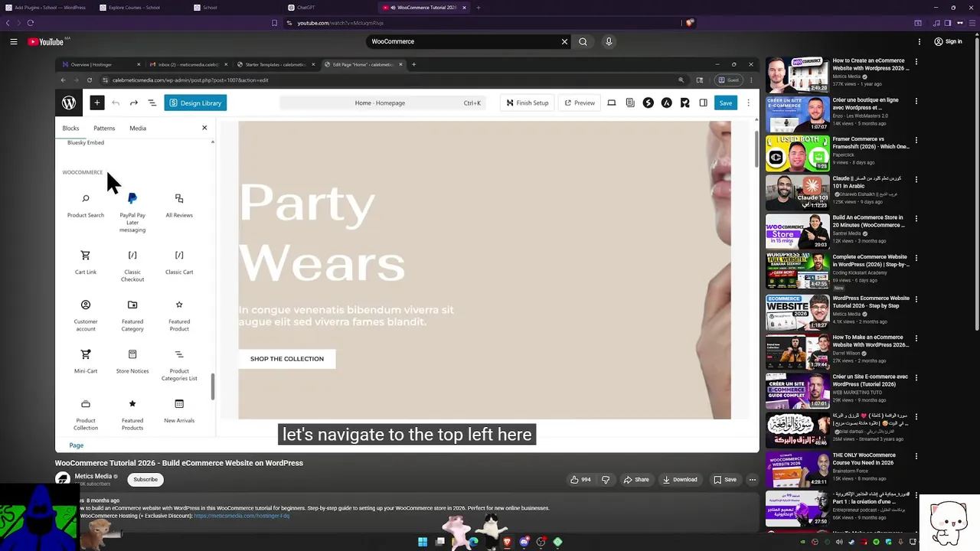Image resolution: width=980 pixels, height=551 pixels.
Task: Select the New Arrivals block
Action: tap(179, 410)
